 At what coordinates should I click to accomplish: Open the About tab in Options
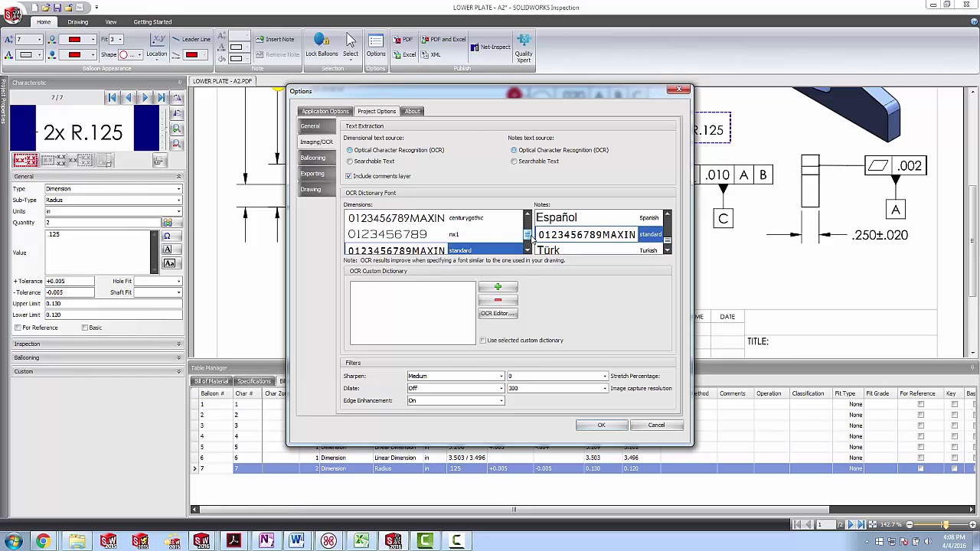tap(412, 112)
